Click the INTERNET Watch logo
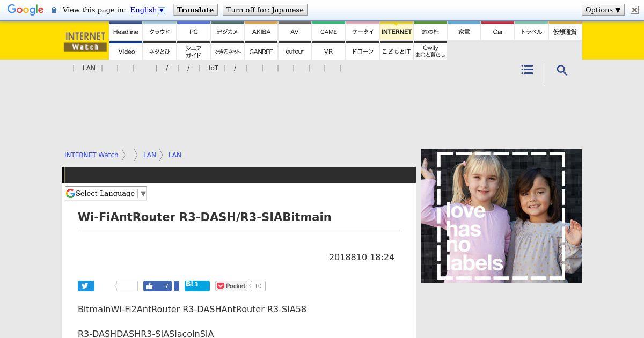The height and width of the screenshot is (338, 644). coord(85,41)
